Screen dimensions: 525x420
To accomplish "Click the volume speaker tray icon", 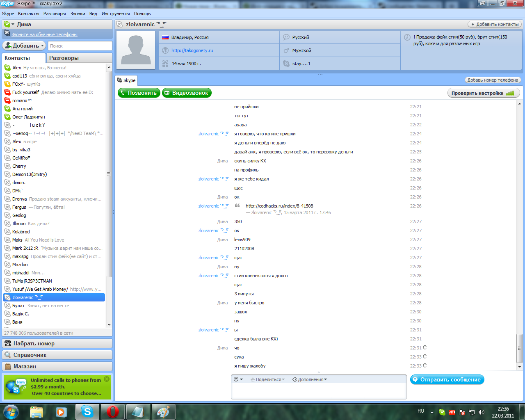I will click(x=482, y=412).
